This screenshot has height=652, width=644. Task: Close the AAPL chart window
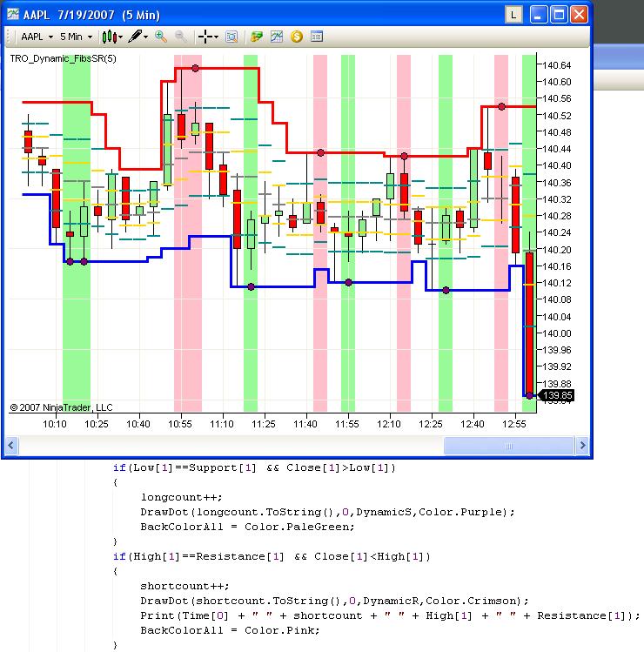coord(579,15)
